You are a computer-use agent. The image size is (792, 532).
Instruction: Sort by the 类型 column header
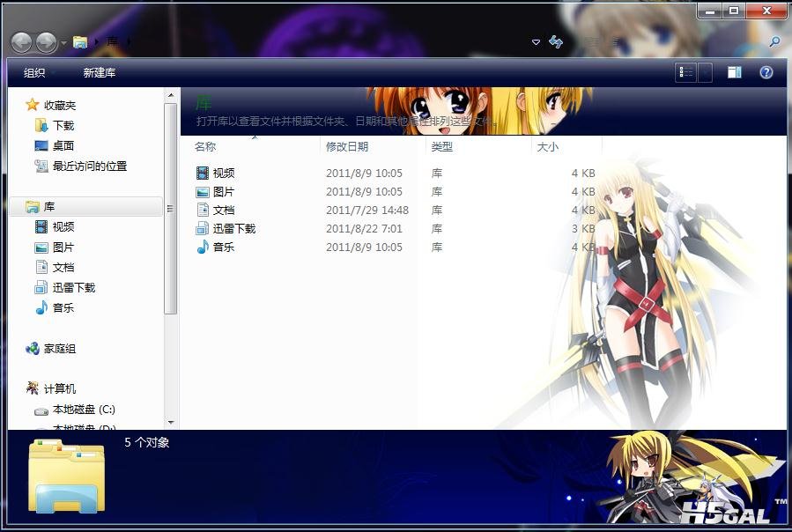[442, 147]
